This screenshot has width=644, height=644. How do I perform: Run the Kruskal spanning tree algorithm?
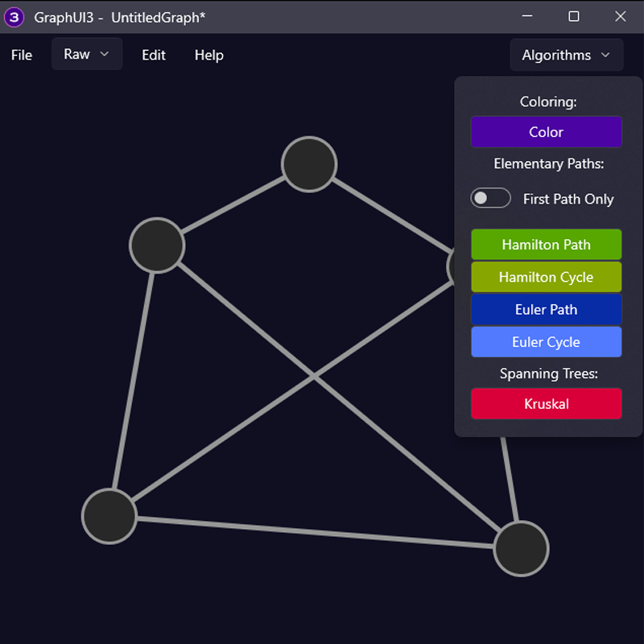pyautogui.click(x=546, y=404)
